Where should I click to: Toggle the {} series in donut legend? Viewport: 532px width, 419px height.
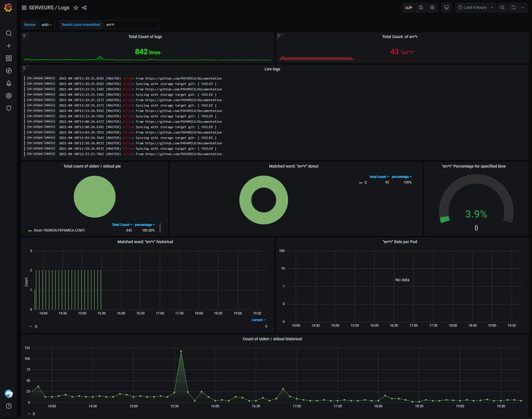pyautogui.click(x=365, y=182)
